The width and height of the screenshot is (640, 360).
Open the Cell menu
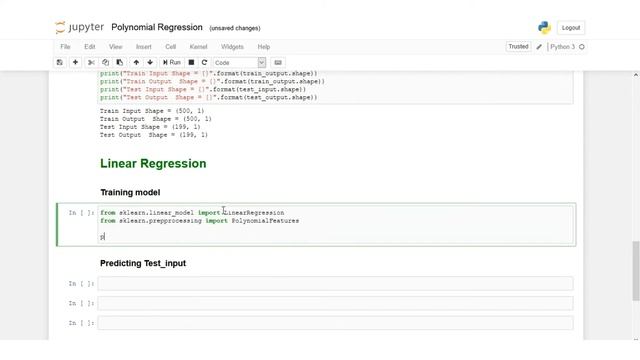pos(171,47)
